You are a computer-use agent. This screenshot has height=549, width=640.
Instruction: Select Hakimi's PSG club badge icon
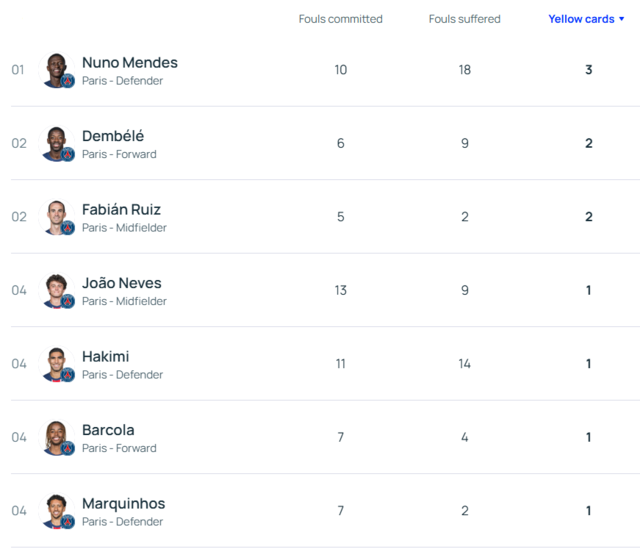tap(68, 375)
